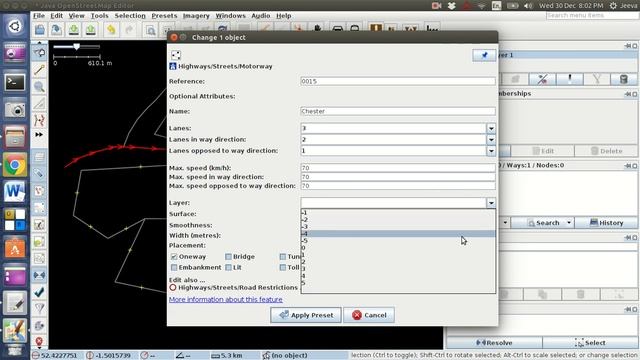
Task: Enable the Bridge checkbox
Action: [x=229, y=257]
